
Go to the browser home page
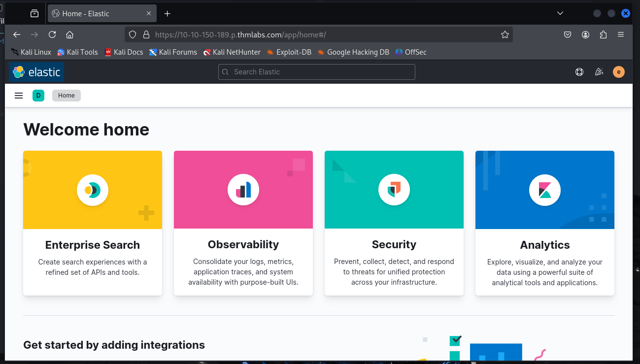point(69,34)
